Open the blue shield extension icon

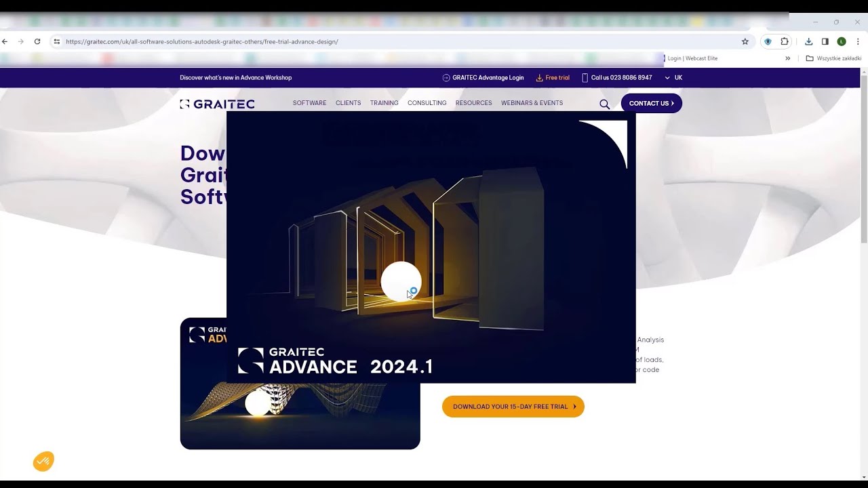pos(768,41)
